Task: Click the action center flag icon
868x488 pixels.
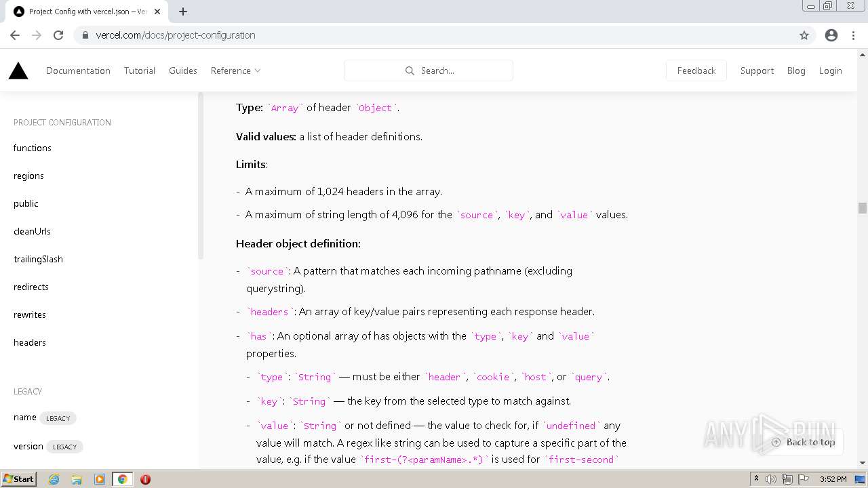Action: coord(804,479)
